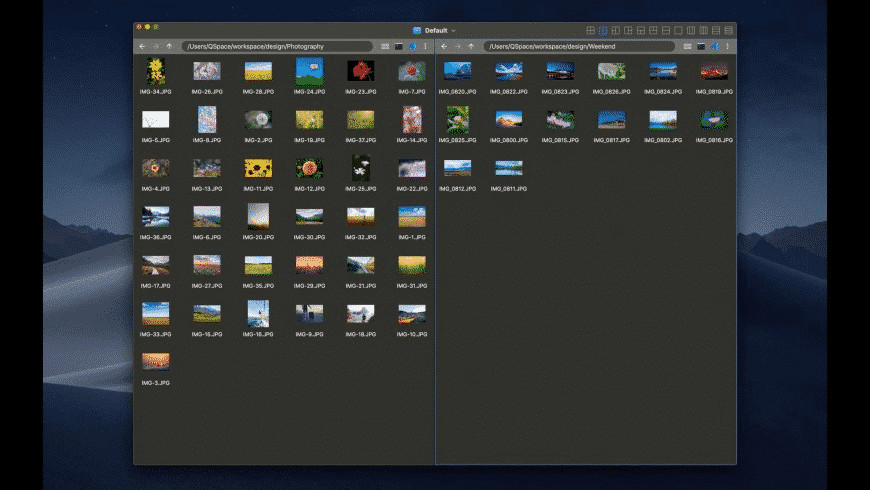Image resolution: width=870 pixels, height=490 pixels.
Task: Select the IMG-8.JPG thumbnail
Action: tap(207, 119)
